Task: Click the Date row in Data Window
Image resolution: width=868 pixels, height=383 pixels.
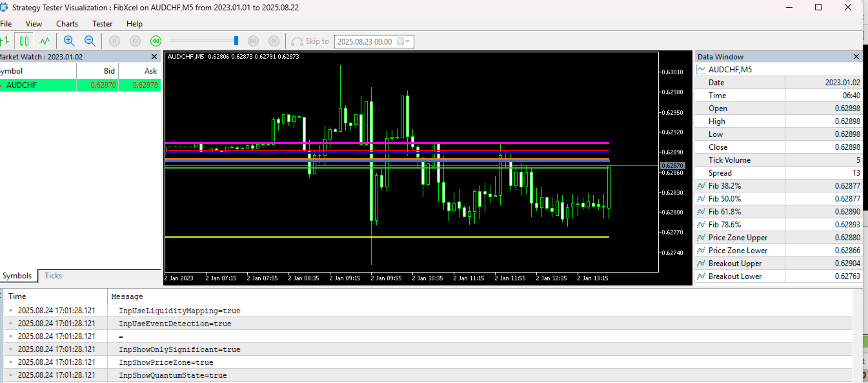Action: 779,83
